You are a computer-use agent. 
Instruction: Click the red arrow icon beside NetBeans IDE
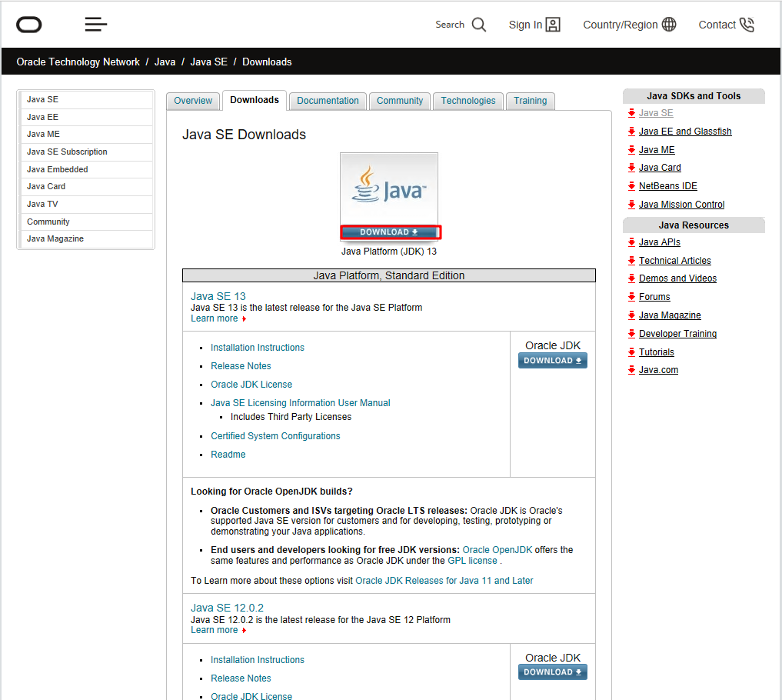[631, 186]
